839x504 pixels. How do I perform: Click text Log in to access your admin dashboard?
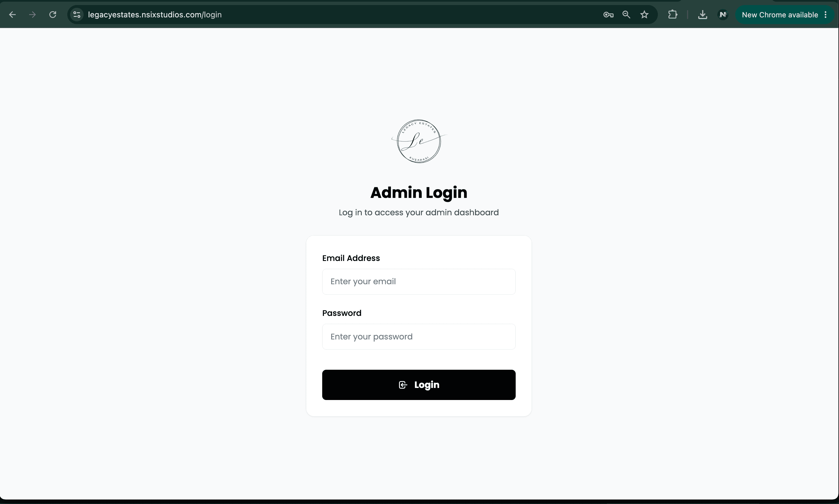[419, 212]
